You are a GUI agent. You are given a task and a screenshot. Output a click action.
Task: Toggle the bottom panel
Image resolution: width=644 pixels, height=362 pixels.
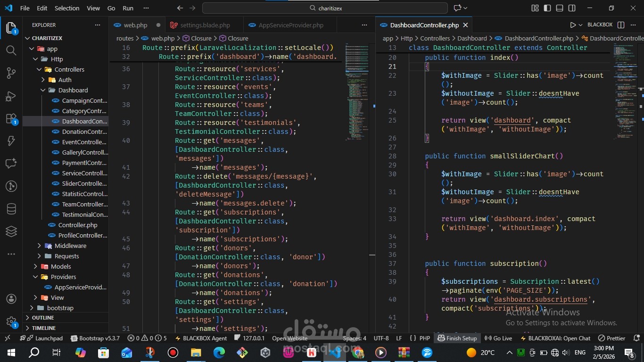tap(560, 8)
